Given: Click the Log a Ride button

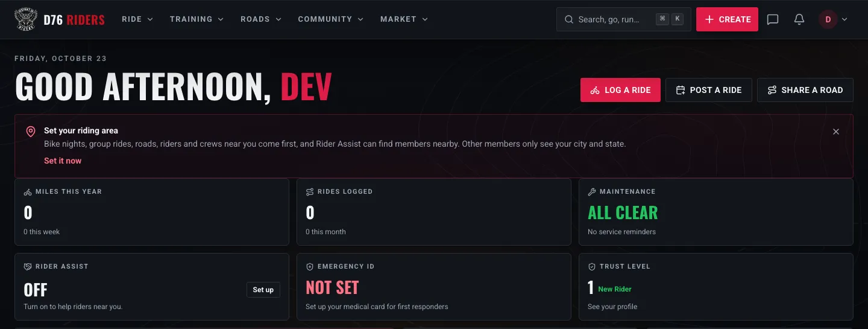Looking at the screenshot, I should [620, 90].
